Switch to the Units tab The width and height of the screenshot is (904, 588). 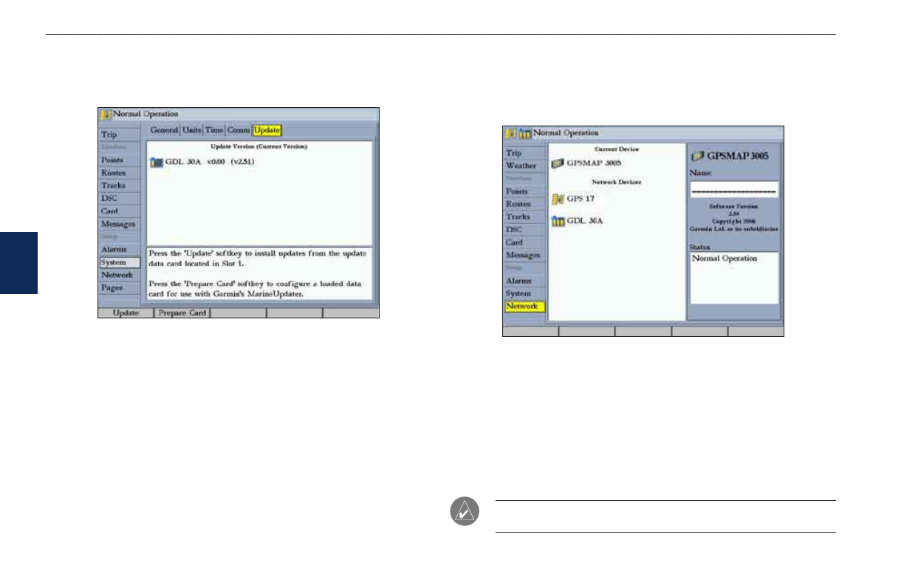(192, 130)
